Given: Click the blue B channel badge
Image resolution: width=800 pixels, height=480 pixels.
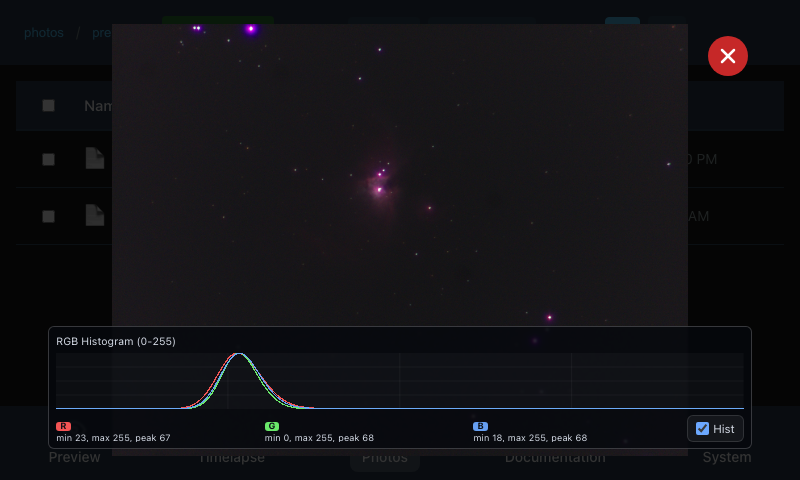Looking at the screenshot, I should click(480, 426).
